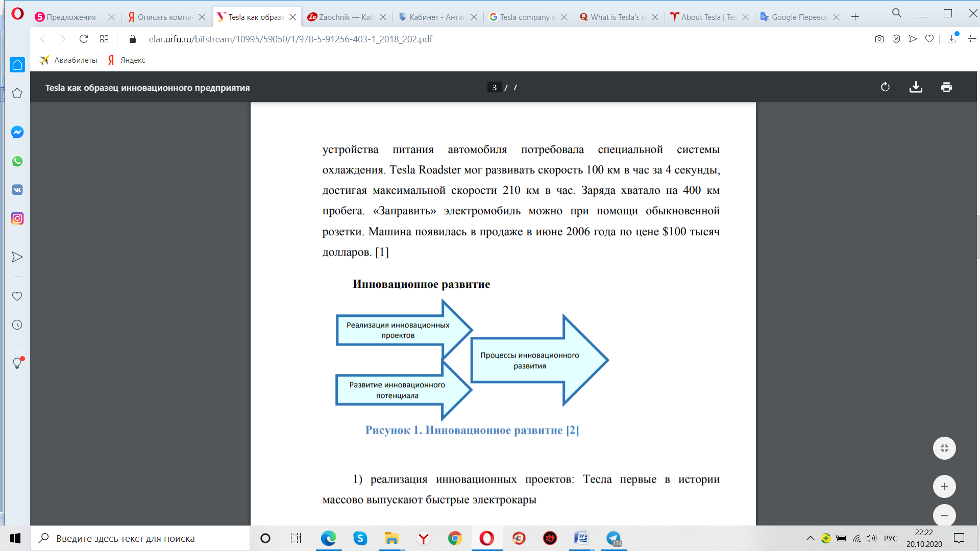Viewport: 980px width, 551px height.
Task: Open Easy Setup sliders icon
Action: [972, 39]
